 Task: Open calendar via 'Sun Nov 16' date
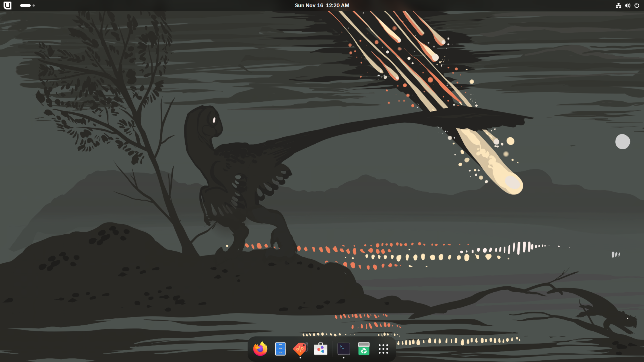(309, 5)
